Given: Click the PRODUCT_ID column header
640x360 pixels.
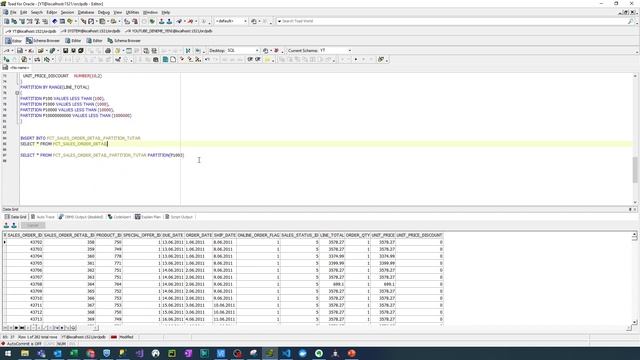Looking at the screenshot, I should tap(109, 236).
